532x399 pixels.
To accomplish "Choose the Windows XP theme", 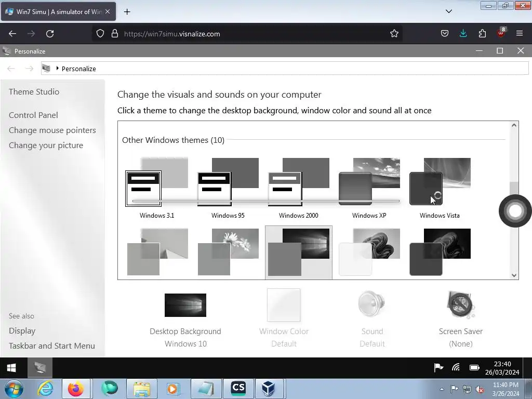I will 369,188.
